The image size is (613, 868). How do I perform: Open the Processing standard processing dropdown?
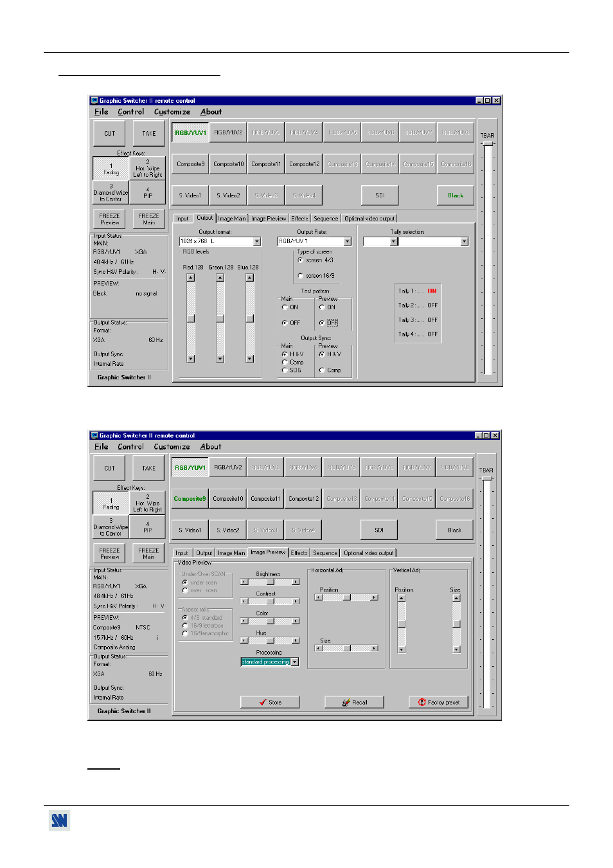[295, 662]
